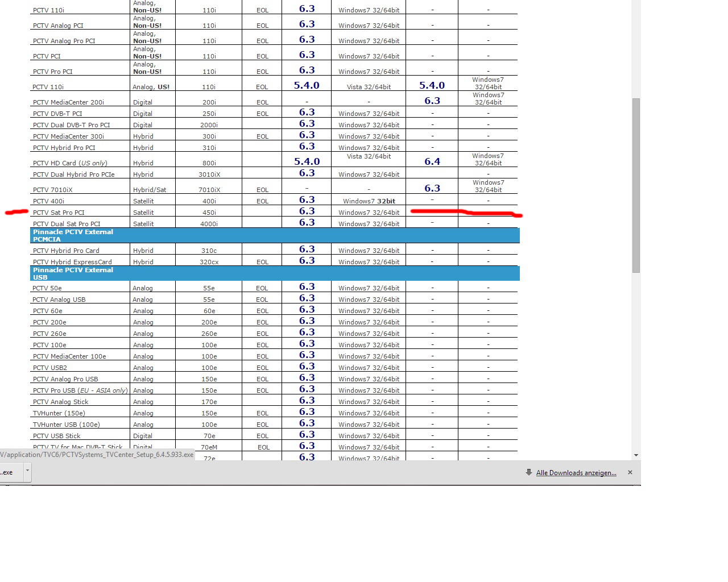728x582 pixels.
Task: Open the 6.4 link in the PCTV HD Card row
Action: (x=432, y=161)
